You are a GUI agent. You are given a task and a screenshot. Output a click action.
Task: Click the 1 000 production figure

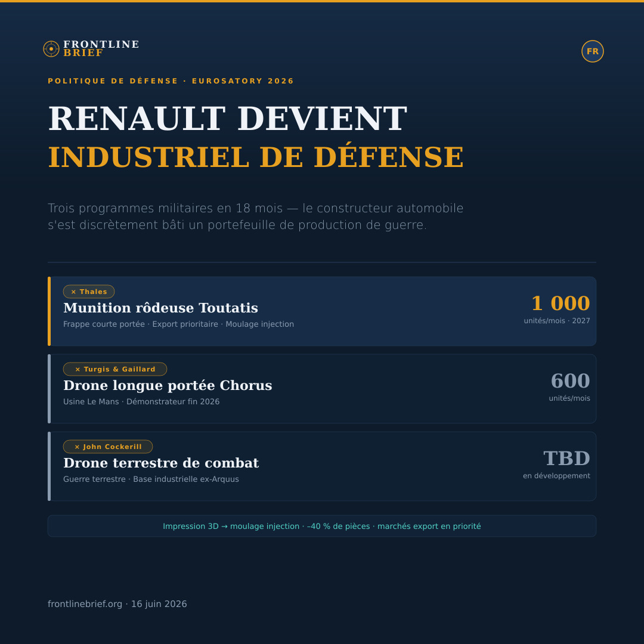[x=561, y=304]
